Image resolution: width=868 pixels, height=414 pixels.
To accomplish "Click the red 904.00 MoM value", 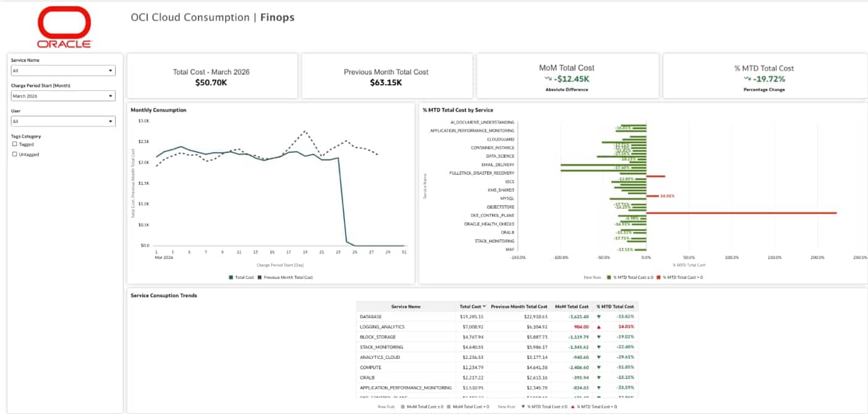I will click(581, 327).
